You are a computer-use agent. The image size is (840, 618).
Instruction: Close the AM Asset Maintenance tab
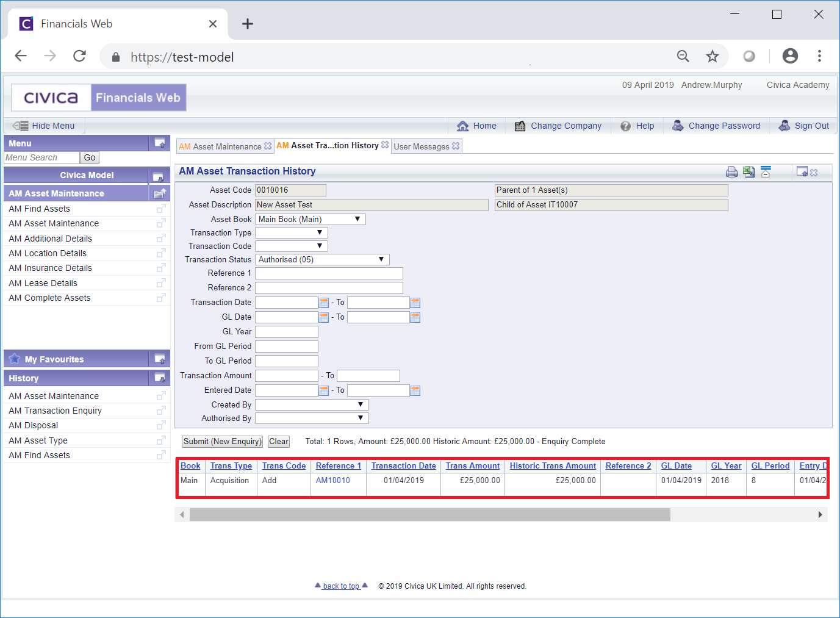pyautogui.click(x=268, y=146)
